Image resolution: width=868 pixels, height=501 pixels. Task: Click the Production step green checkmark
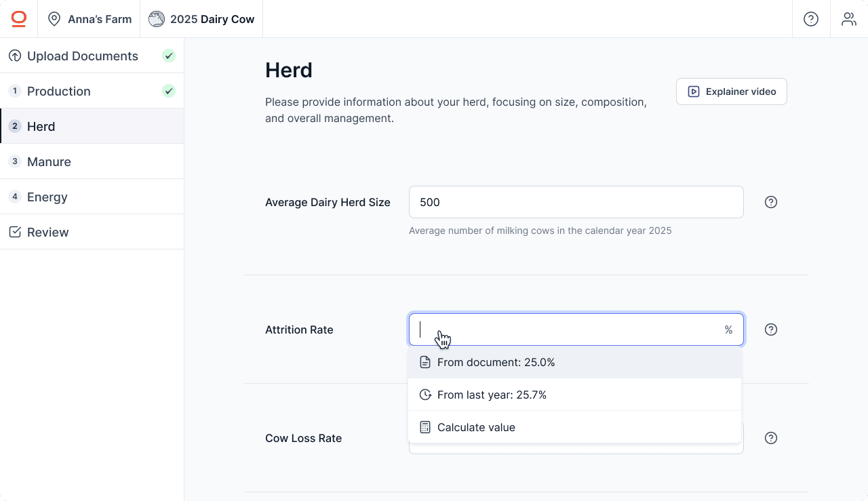point(169,91)
